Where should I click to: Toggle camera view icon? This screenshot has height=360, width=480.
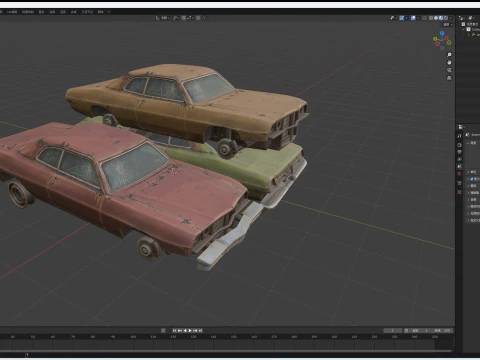coord(449,70)
